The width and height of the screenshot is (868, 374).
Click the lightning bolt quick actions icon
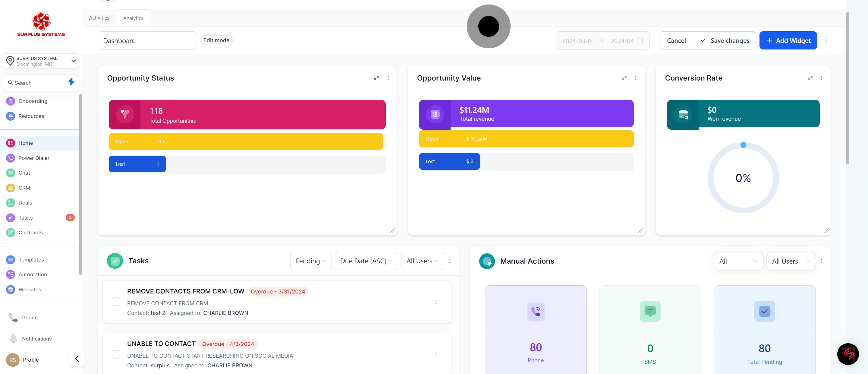click(71, 82)
